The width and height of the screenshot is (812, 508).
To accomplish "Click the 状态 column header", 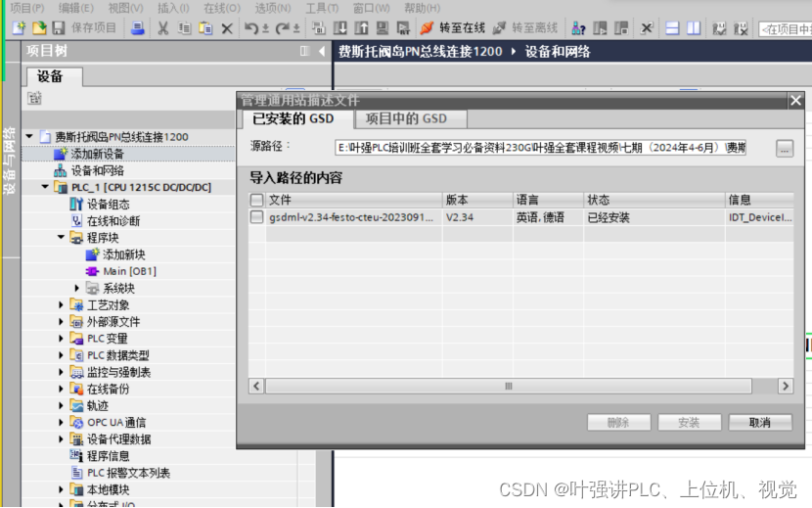I will 654,200.
